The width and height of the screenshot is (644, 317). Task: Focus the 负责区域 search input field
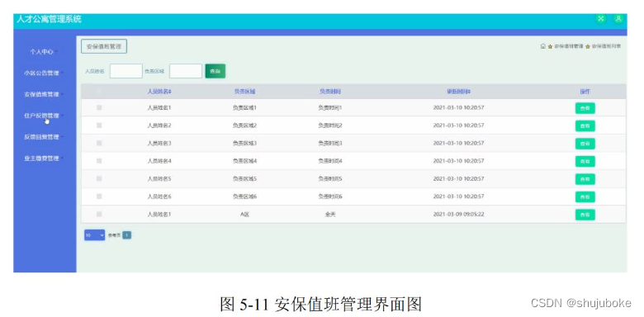pyautogui.click(x=186, y=71)
